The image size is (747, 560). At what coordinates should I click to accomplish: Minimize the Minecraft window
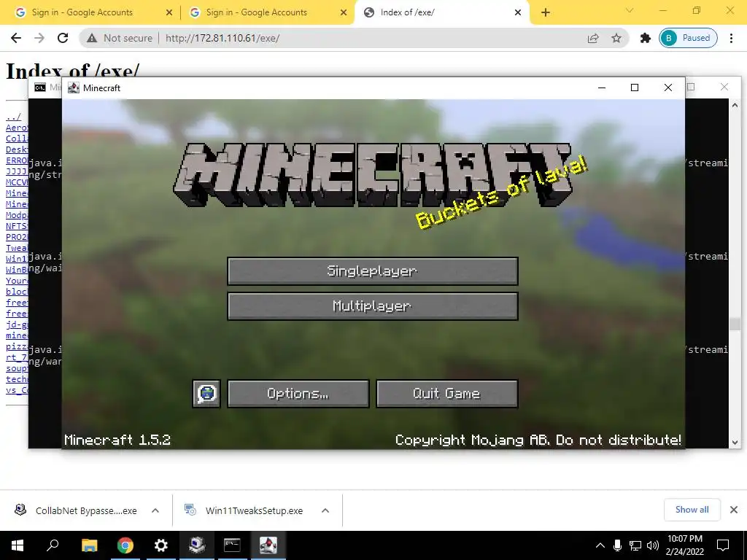point(602,87)
